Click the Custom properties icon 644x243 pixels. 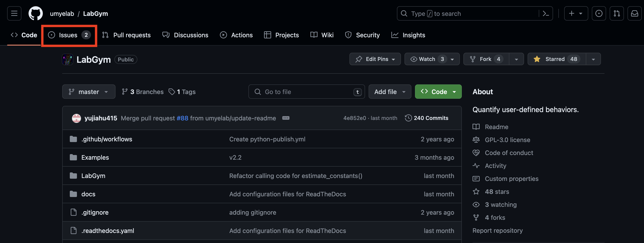pos(476,179)
